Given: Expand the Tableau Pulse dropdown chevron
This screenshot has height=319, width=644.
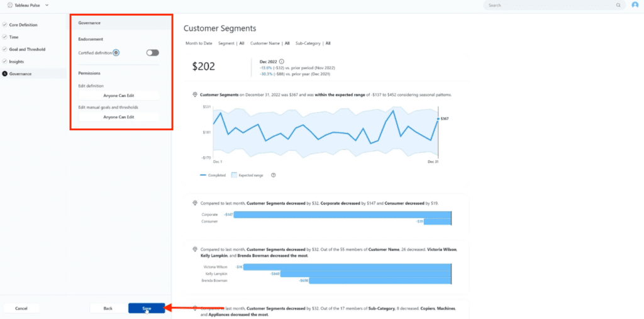Looking at the screenshot, I should click(47, 5).
